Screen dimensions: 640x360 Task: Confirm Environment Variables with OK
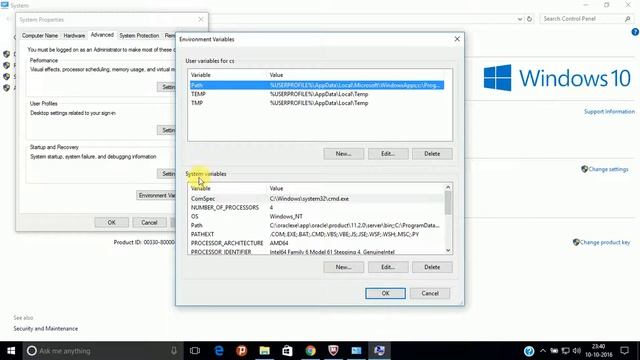pos(385,293)
